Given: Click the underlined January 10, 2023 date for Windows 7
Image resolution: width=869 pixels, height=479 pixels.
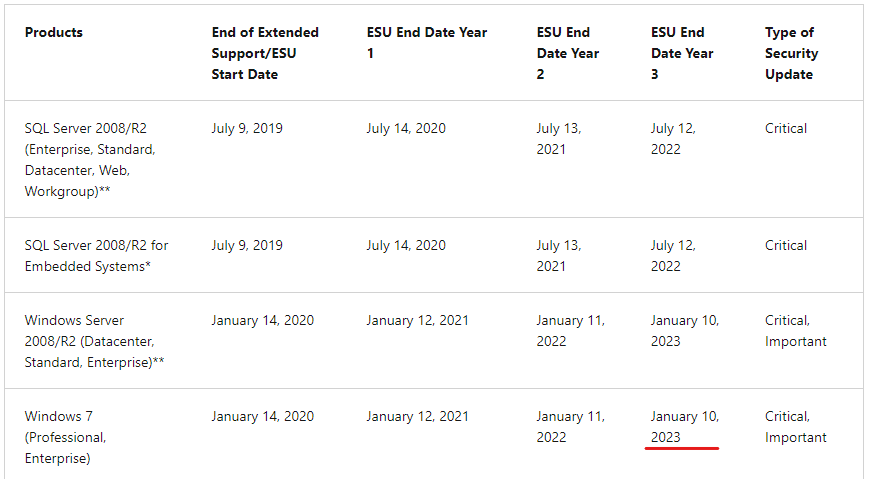Looking at the screenshot, I should [684, 426].
